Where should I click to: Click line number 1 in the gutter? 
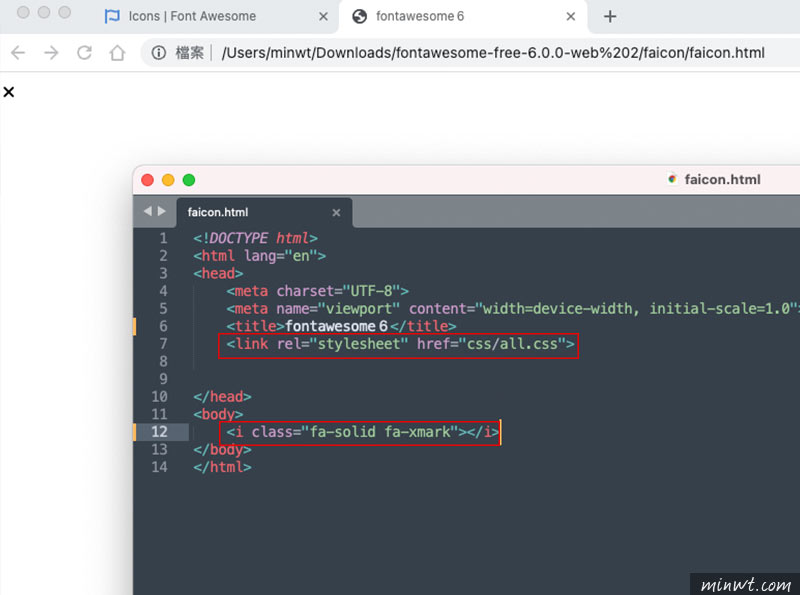(x=163, y=238)
